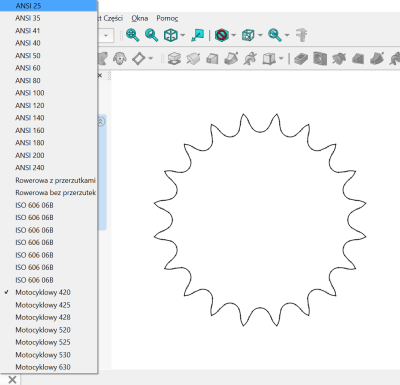Click the Fit All zoom icon

(x=132, y=35)
